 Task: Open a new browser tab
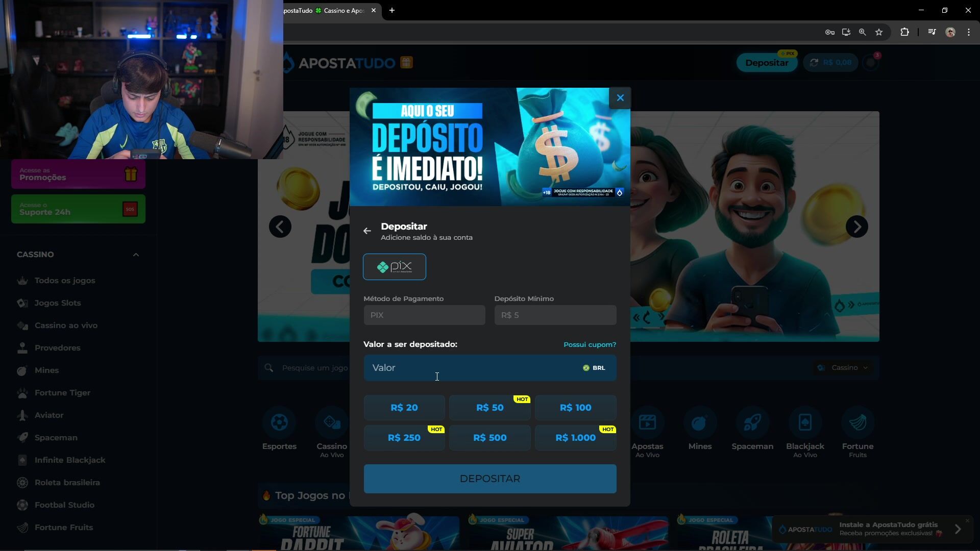392,10
